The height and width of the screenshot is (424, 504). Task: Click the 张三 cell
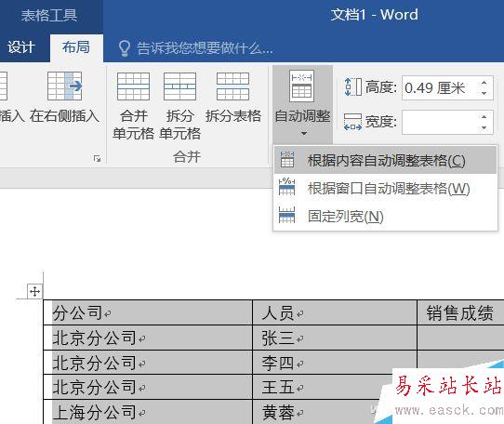[335, 338]
